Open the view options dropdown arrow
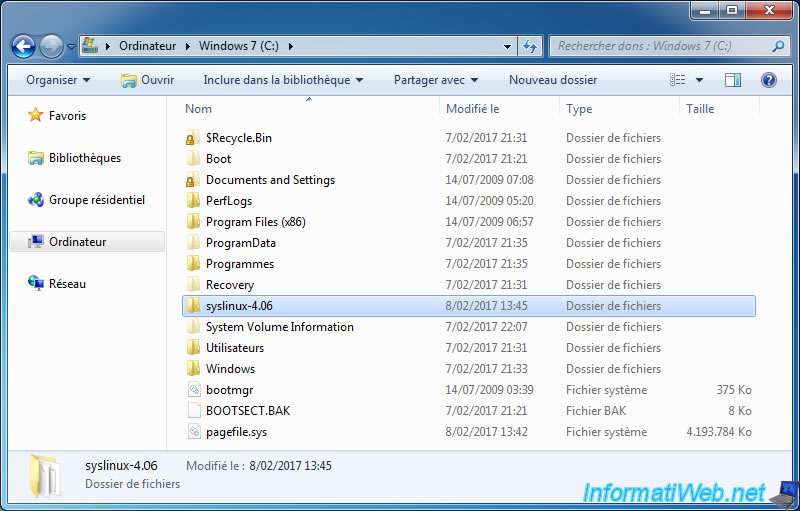Screen dimensions: 800x511 click(x=699, y=80)
